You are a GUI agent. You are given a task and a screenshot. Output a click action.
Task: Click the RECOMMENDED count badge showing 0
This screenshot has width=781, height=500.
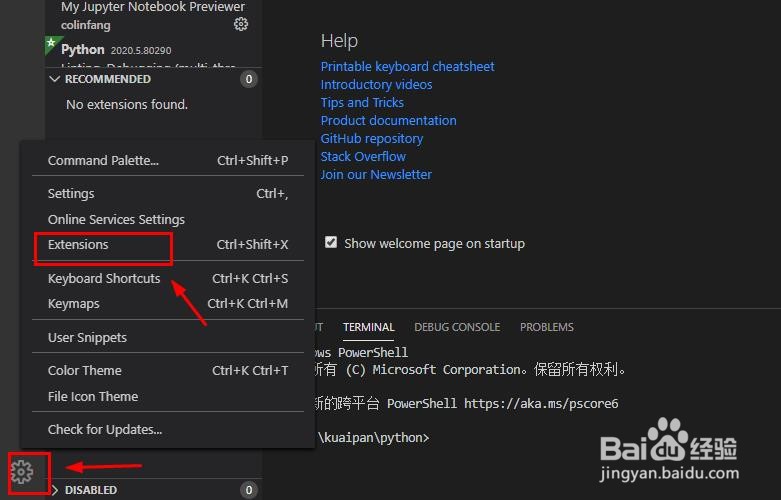click(249, 79)
